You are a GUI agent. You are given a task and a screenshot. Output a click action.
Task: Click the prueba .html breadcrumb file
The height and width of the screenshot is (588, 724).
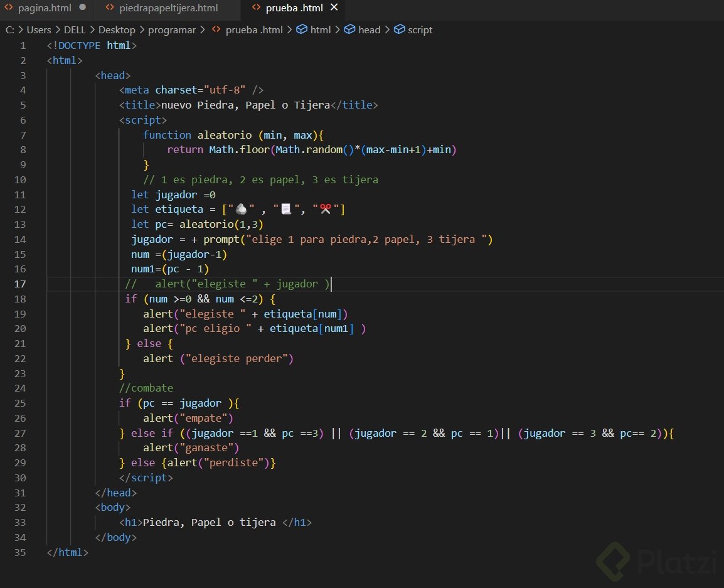254,30
